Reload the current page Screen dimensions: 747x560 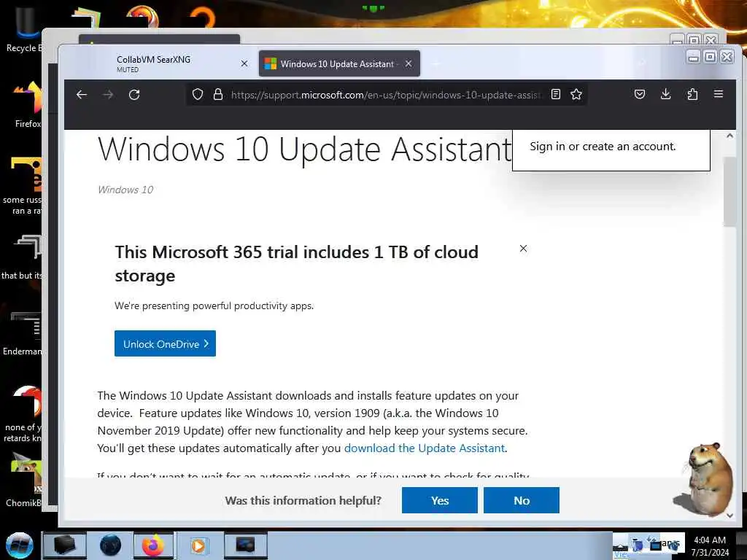134,95
